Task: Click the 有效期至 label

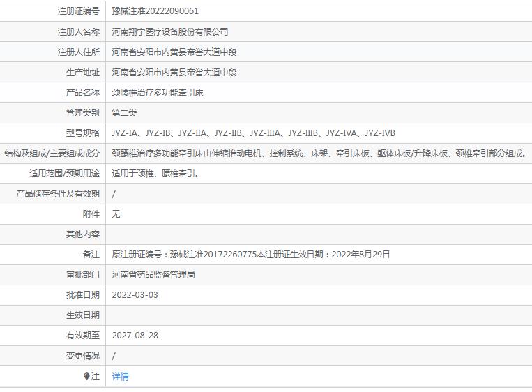Action: point(82,336)
